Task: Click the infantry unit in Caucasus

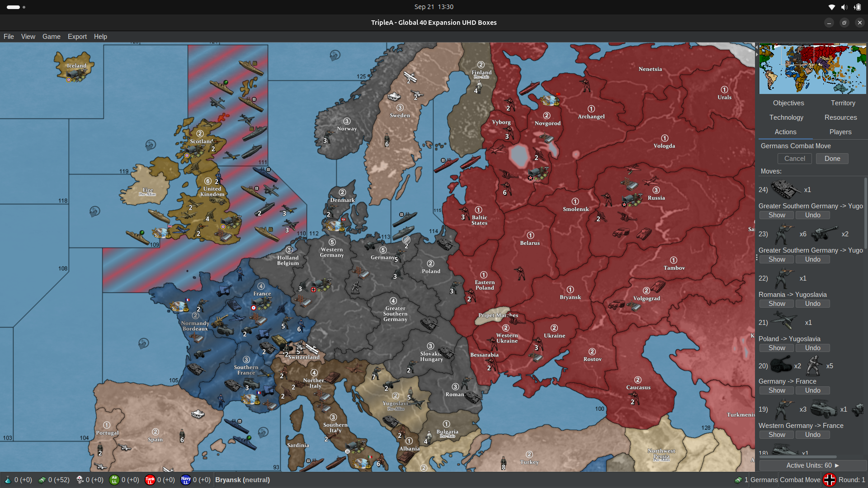Action: tap(635, 399)
